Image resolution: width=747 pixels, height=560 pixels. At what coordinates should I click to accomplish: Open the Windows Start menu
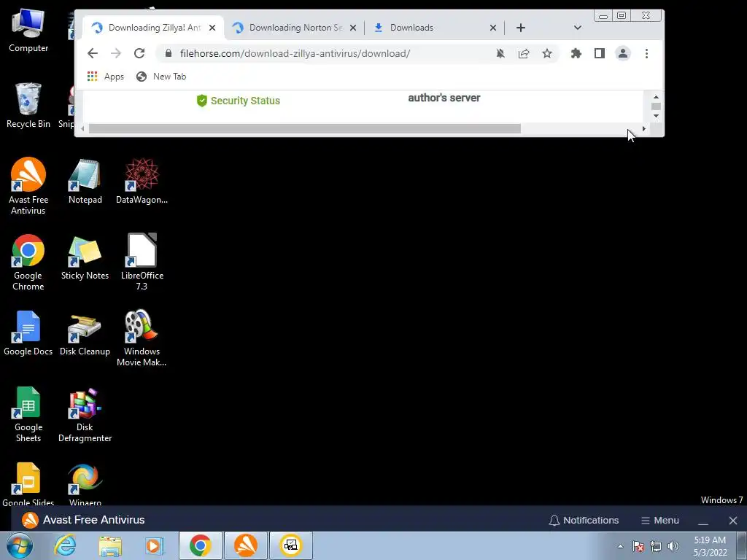20,545
